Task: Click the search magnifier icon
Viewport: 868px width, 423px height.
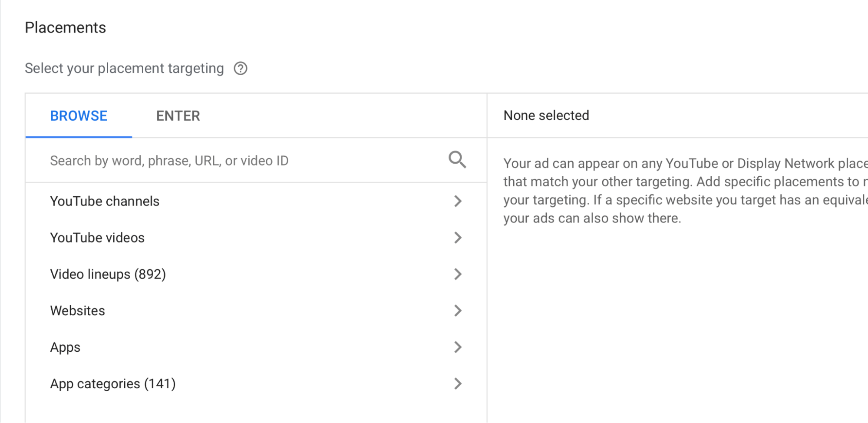Action: [x=457, y=160]
